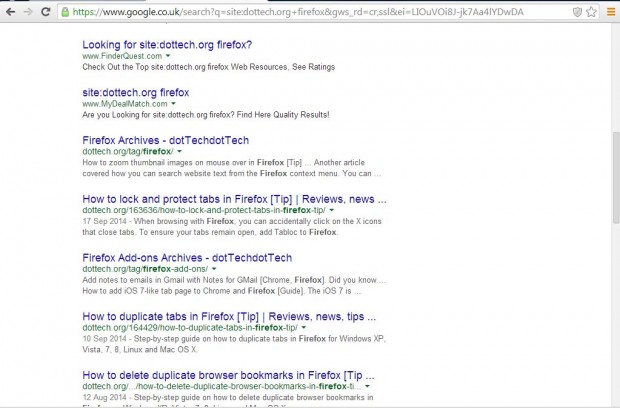The height and width of the screenshot is (408, 620).
Task: Open the Chrome hamburger menu
Action: pyautogui.click(x=611, y=12)
